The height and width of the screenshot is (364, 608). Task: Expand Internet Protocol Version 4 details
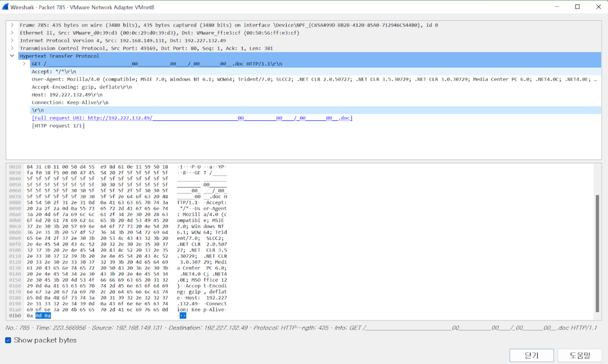tap(12, 41)
